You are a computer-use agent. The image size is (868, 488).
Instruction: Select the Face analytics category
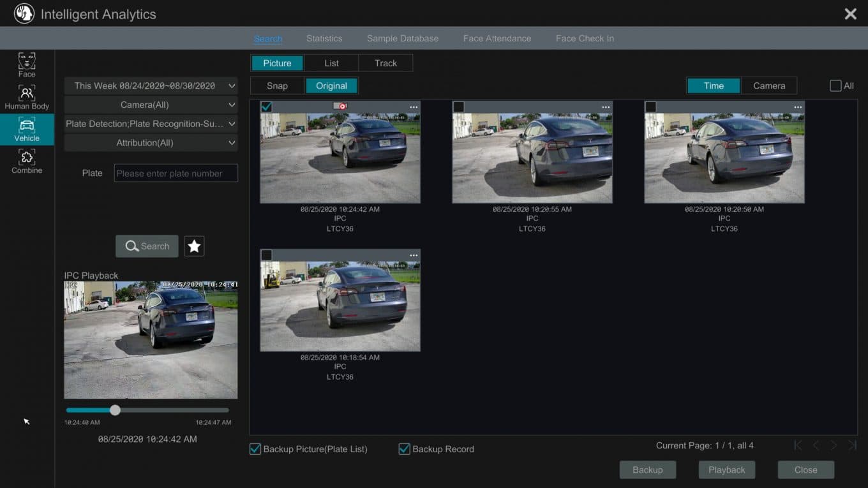pyautogui.click(x=27, y=66)
